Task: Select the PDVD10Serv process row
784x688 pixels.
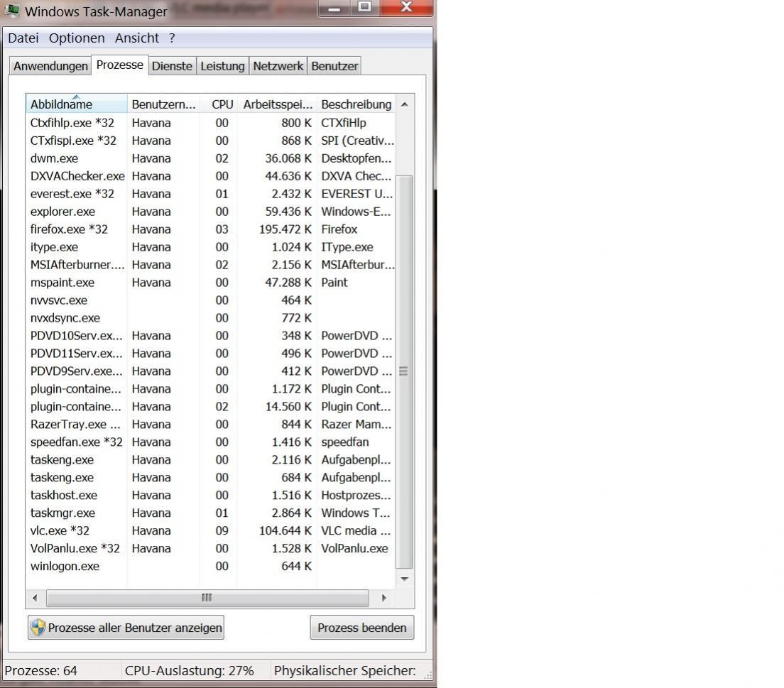Action: [210, 336]
